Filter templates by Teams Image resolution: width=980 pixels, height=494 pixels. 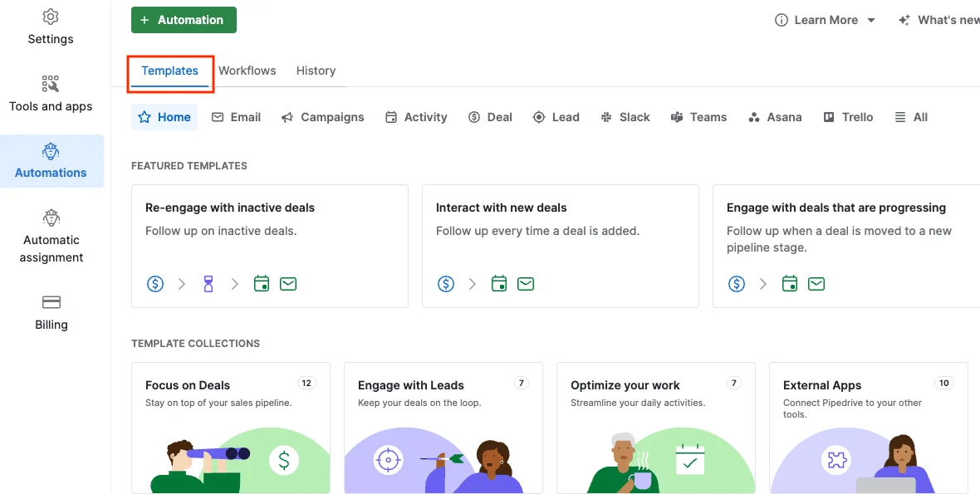pyautogui.click(x=698, y=117)
